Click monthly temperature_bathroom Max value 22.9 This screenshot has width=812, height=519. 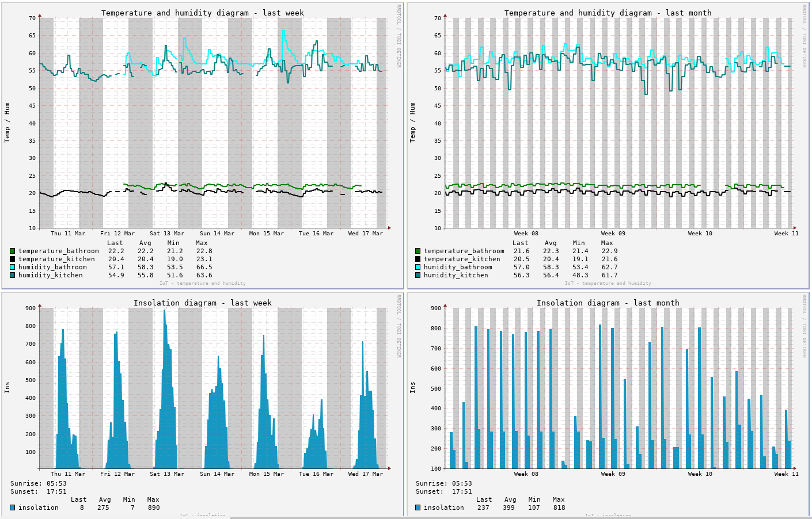pos(609,251)
